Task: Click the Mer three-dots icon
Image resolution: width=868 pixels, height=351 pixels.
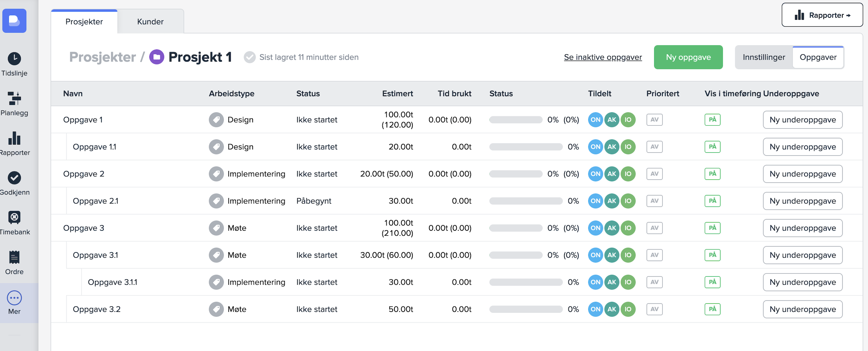Action: coord(14,298)
